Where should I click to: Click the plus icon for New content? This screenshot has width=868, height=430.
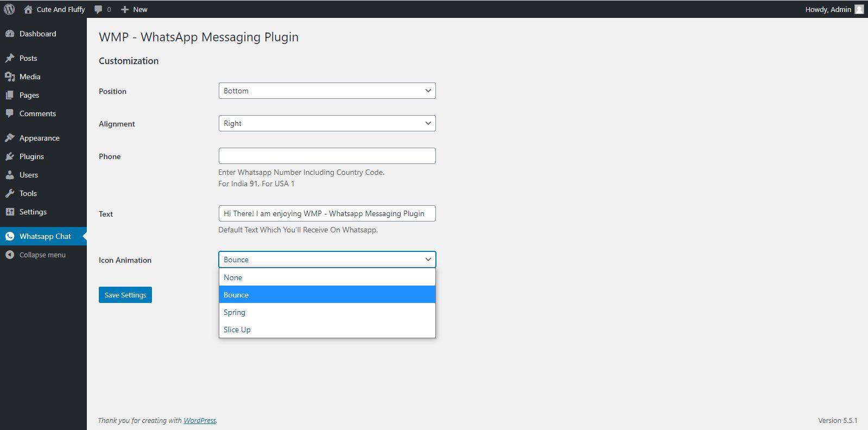125,9
